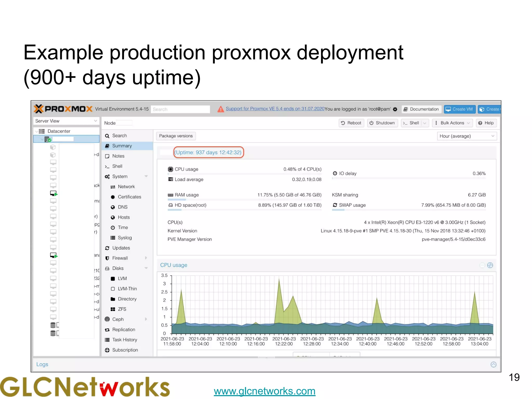Open the Shell button in toolbar
This screenshot has height=399, width=532.
pos(411,123)
